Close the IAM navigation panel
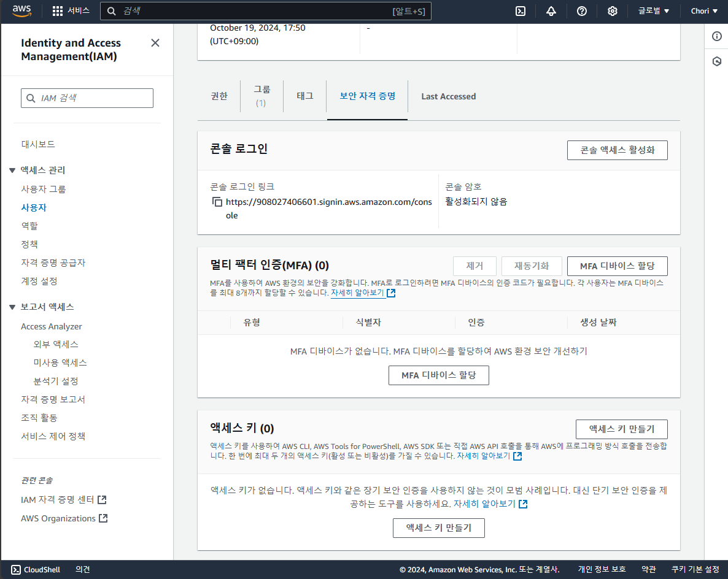Viewport: 728px width, 579px height. click(155, 43)
